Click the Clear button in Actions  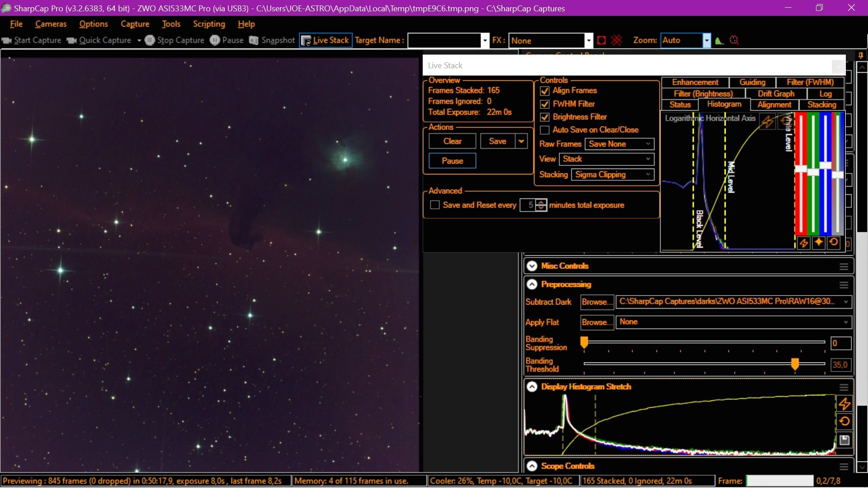pyautogui.click(x=453, y=141)
